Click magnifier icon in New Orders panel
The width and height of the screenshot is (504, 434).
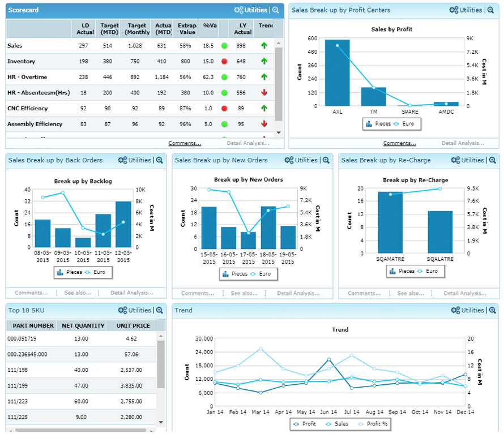click(326, 160)
